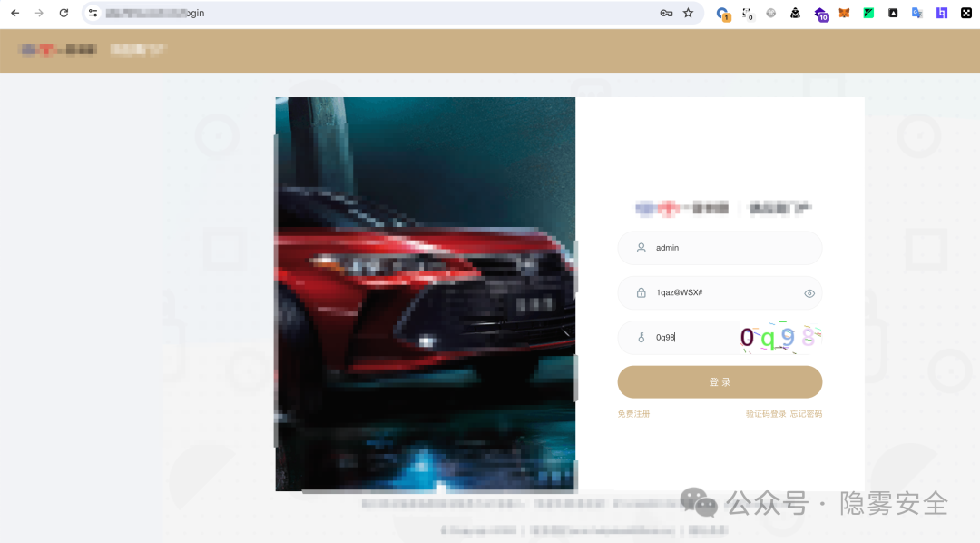Open site information icon in address bar
Image resolution: width=980 pixels, height=543 pixels.
pos(93,13)
